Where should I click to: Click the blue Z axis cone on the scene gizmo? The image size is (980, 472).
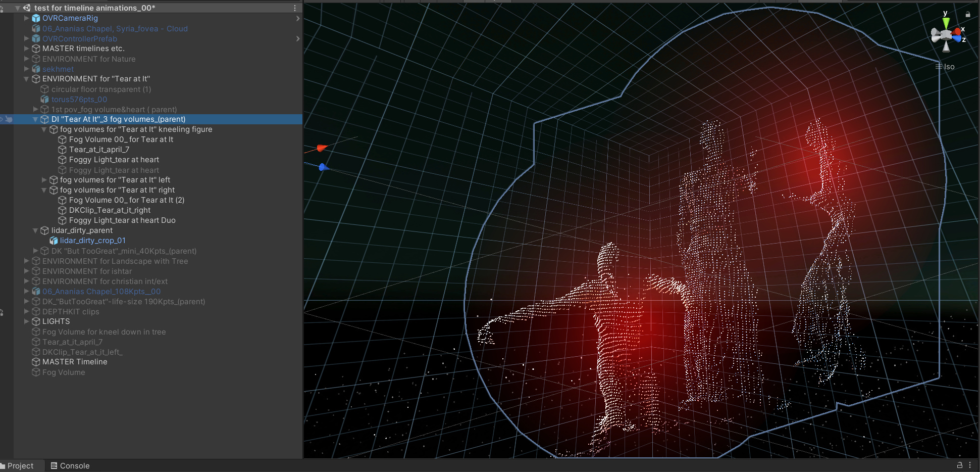[x=957, y=39]
